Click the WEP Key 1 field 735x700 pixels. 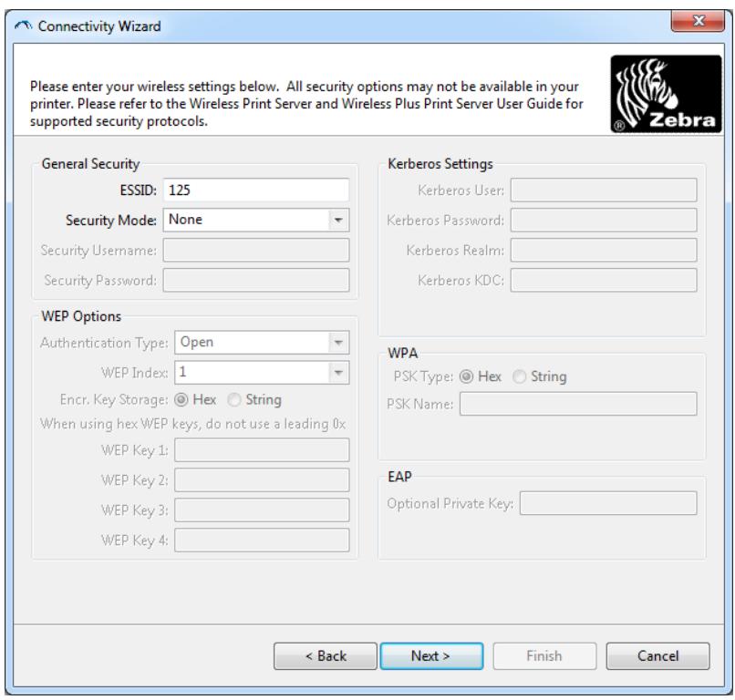[x=262, y=449]
